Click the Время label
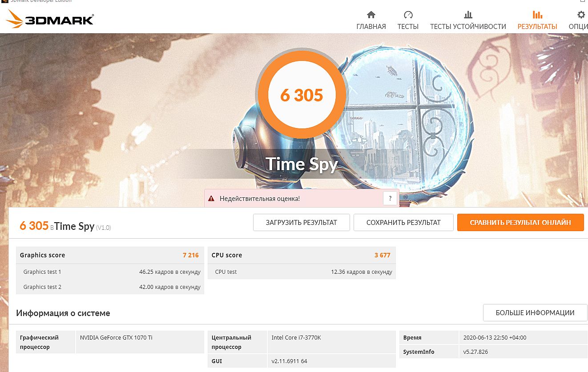This screenshot has height=372, width=588. [x=412, y=337]
